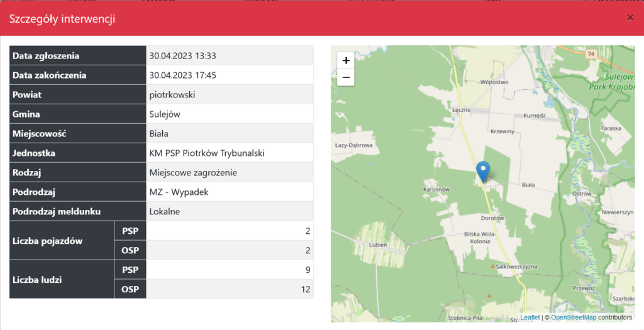Open the OpenStreetMap contributors link
644x330 pixels.
click(x=574, y=317)
